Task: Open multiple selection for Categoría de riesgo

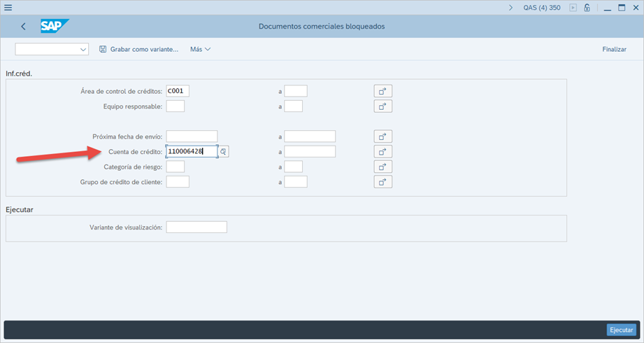Action: [382, 167]
